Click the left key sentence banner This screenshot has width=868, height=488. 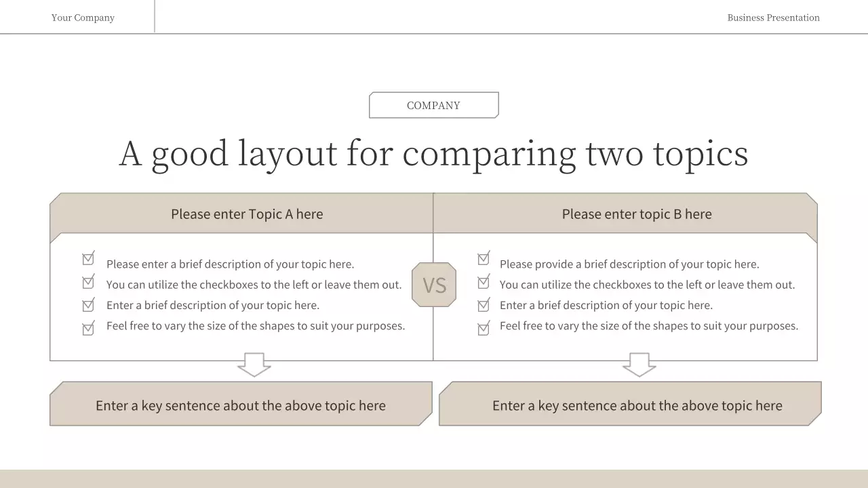(241, 405)
